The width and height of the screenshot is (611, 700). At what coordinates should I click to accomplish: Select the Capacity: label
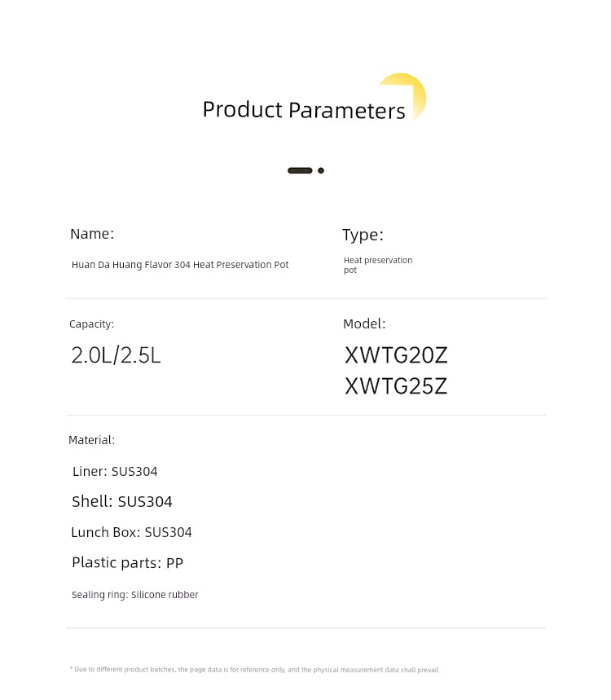click(91, 324)
